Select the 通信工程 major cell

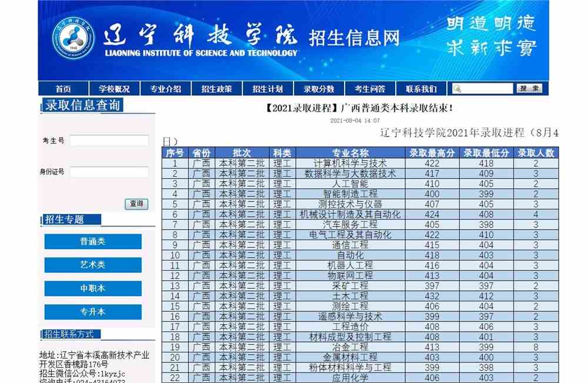[350, 245]
